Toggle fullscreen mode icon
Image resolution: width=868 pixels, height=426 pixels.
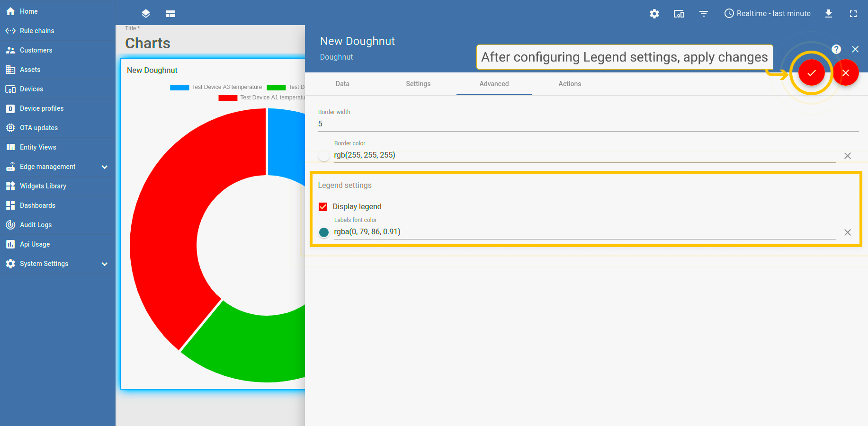click(853, 14)
